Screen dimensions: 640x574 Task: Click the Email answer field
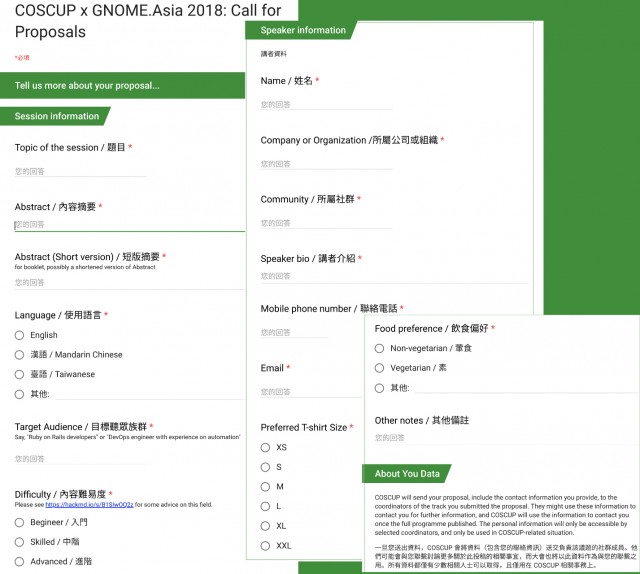[x=311, y=392]
